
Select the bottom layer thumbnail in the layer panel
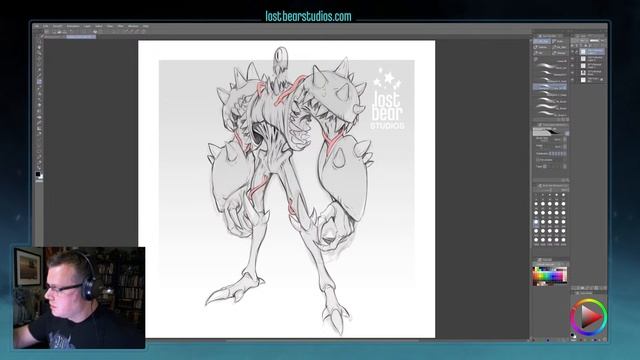coord(583,80)
